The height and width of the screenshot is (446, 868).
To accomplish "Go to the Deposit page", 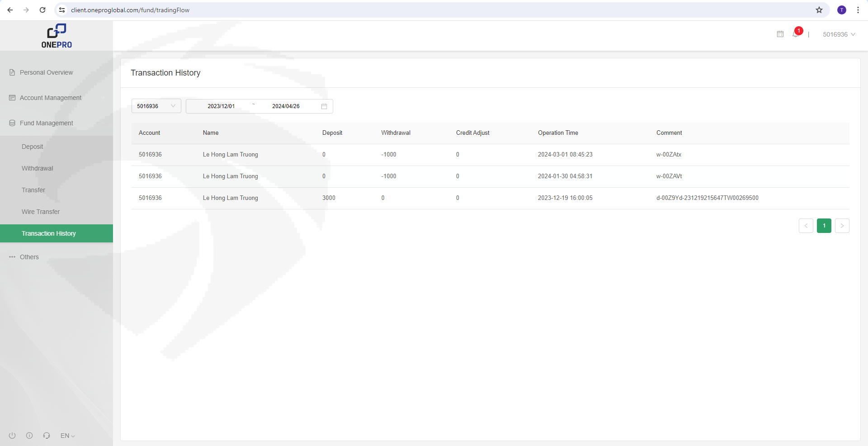I will click(33, 147).
